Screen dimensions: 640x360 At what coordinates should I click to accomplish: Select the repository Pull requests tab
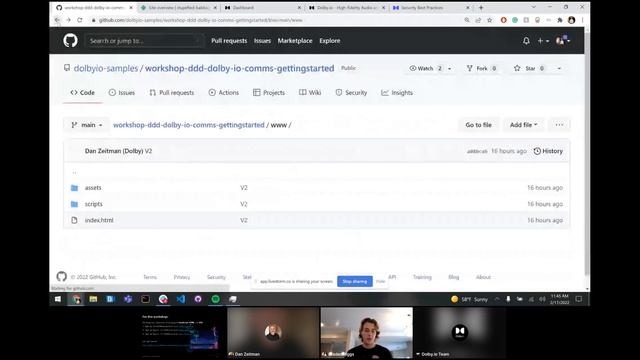(171, 93)
